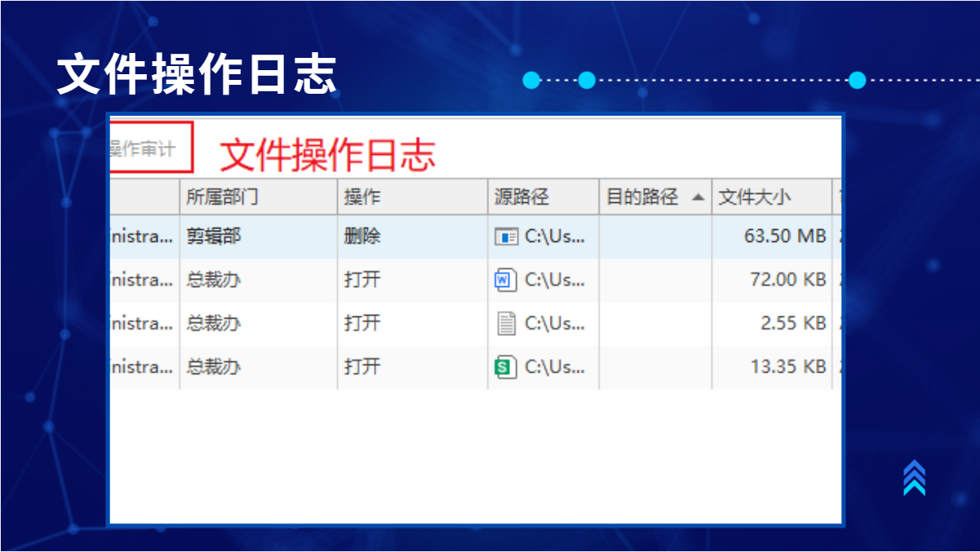Viewport: 980px width, 552px height.
Task: Click the double chevron up arrows icon
Action: point(914,478)
